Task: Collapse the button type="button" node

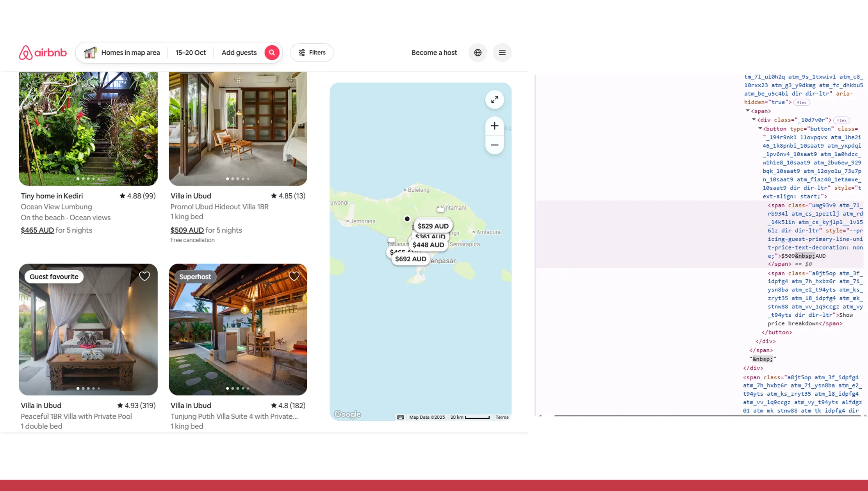Action: (760, 129)
